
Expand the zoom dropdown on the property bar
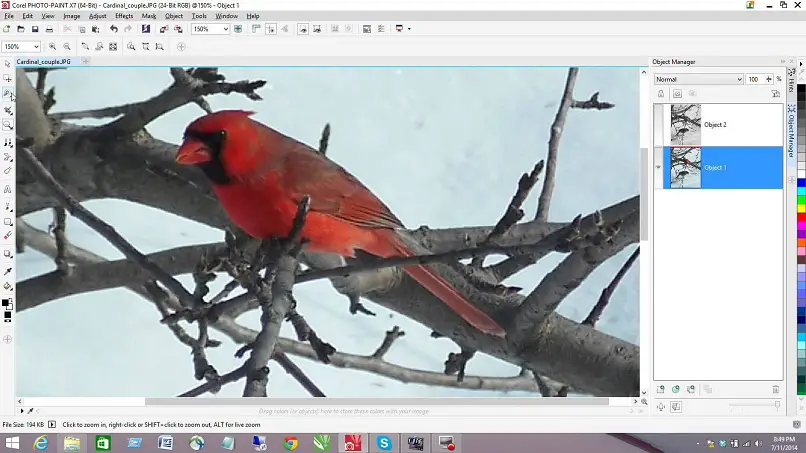pyautogui.click(x=36, y=47)
